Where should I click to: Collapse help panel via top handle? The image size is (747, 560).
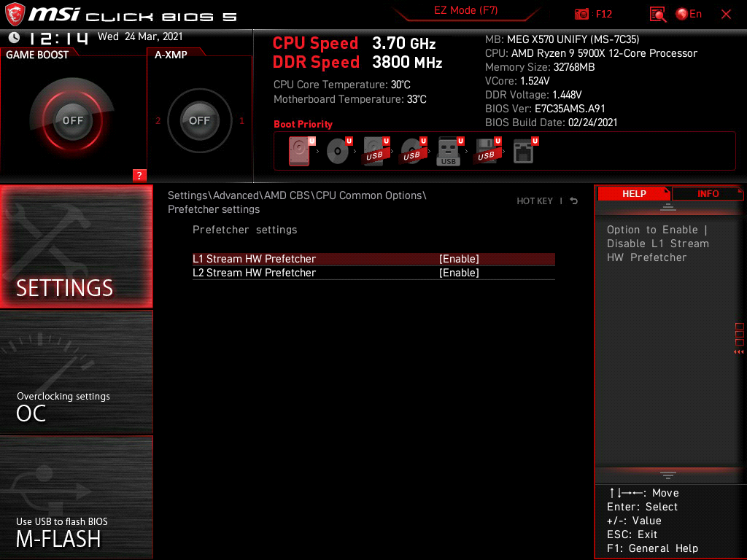668,206
